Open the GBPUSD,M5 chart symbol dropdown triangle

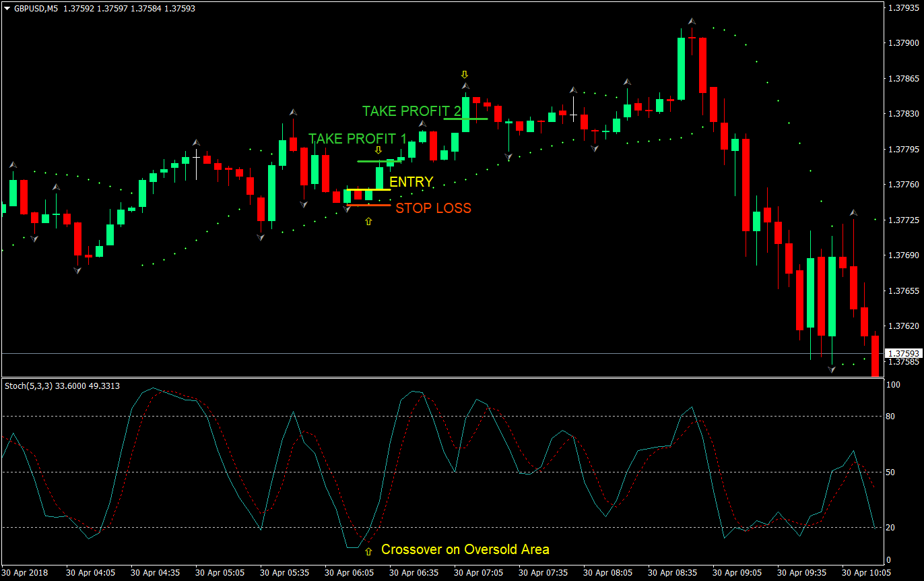point(7,8)
